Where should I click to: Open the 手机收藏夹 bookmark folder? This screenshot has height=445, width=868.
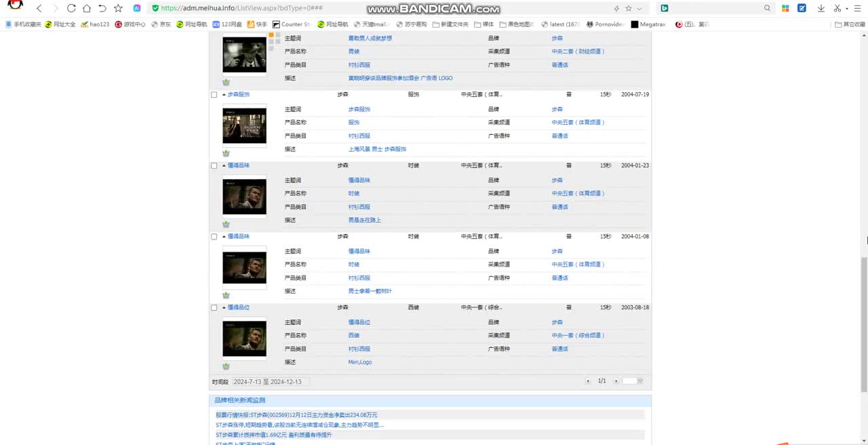[x=23, y=24]
